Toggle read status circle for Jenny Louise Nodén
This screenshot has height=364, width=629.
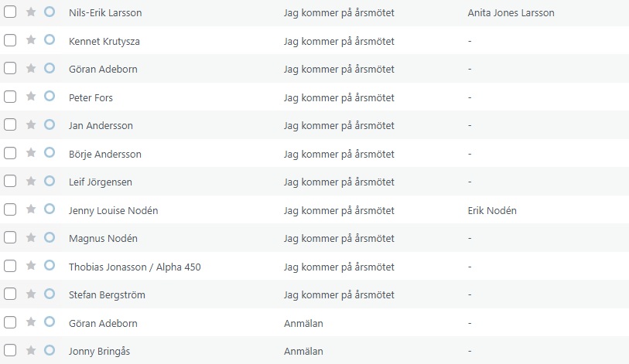coord(50,209)
